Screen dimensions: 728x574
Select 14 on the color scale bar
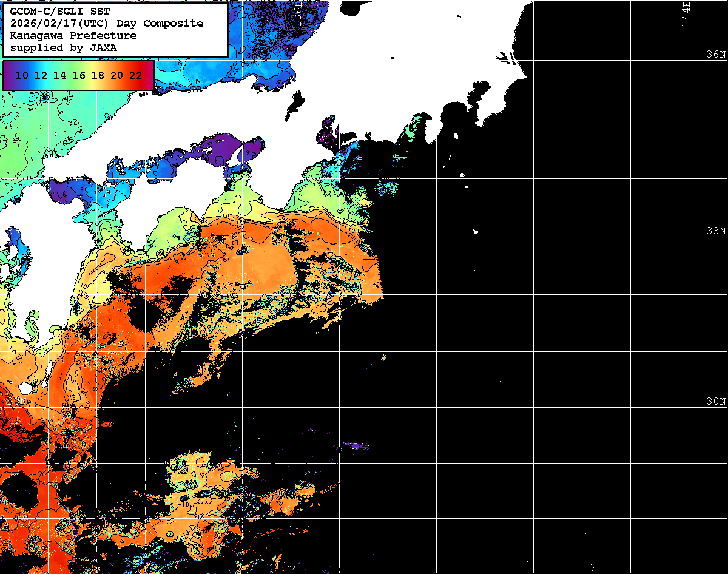[x=60, y=75]
